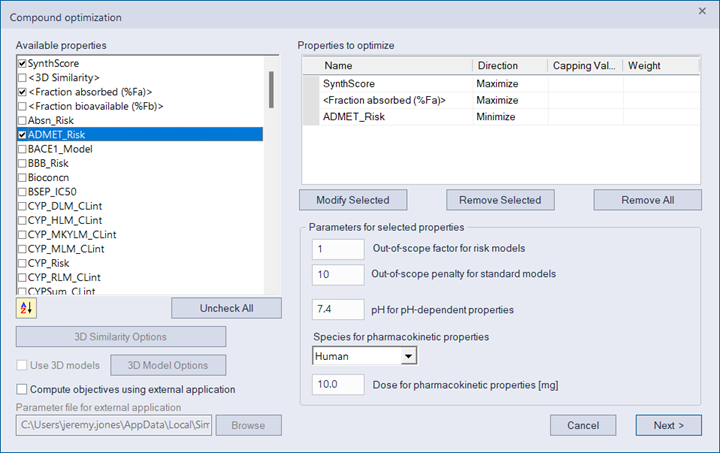
Task: Click the Remove Selected button
Action: (500, 200)
